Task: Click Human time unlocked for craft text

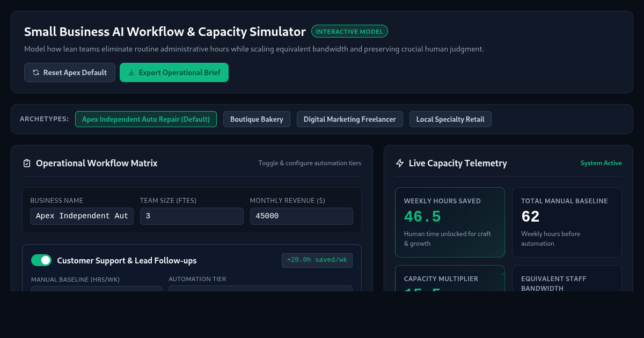Action: pos(448,239)
